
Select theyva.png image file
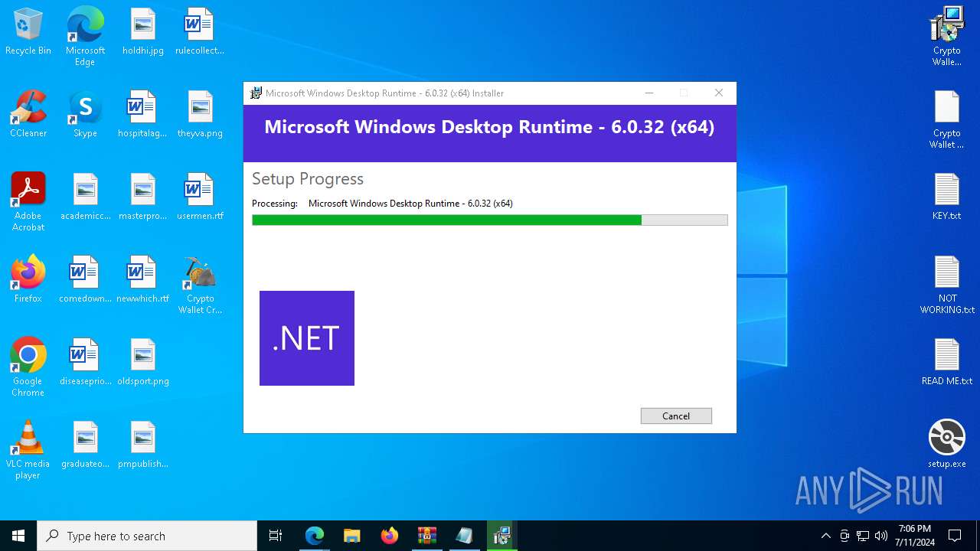tap(200, 115)
